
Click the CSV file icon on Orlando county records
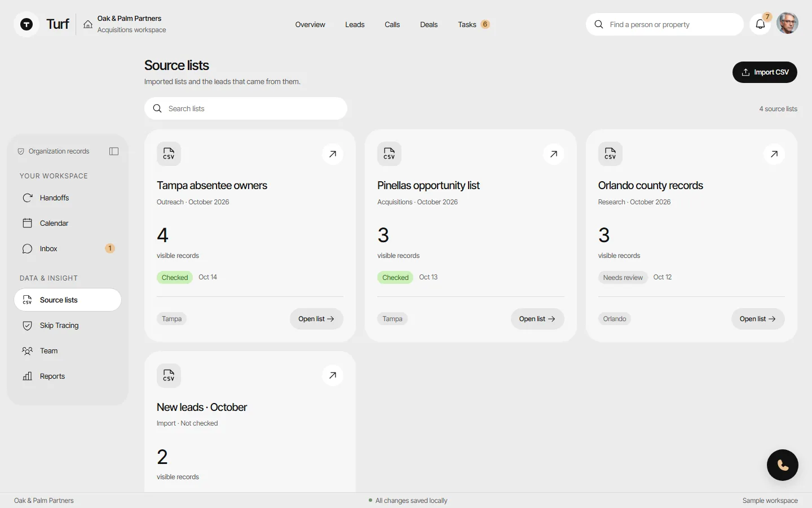[x=610, y=154]
